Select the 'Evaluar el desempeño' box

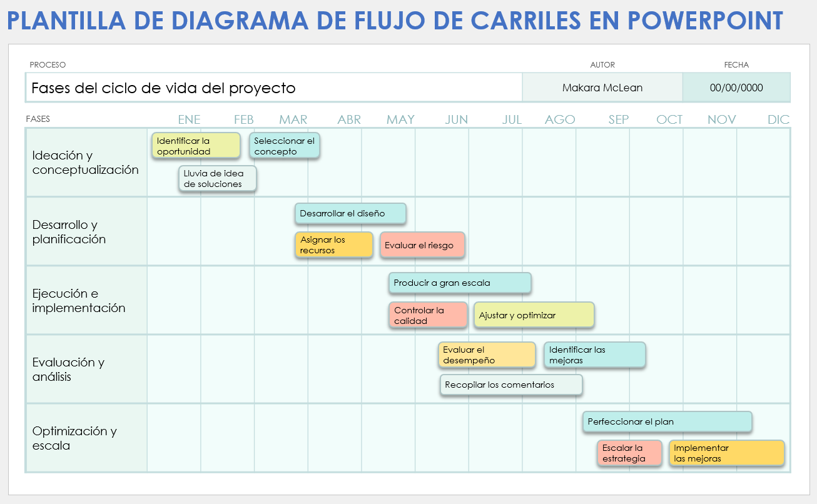coord(487,355)
